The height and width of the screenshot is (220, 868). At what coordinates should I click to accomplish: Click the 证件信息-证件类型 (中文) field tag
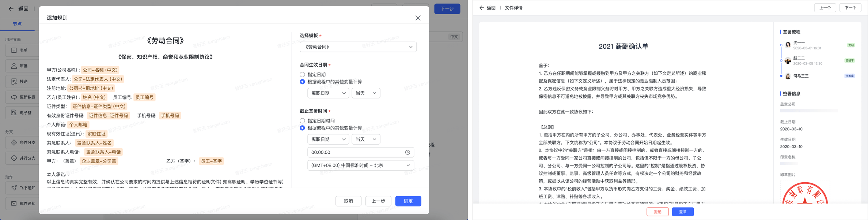pyautogui.click(x=99, y=107)
